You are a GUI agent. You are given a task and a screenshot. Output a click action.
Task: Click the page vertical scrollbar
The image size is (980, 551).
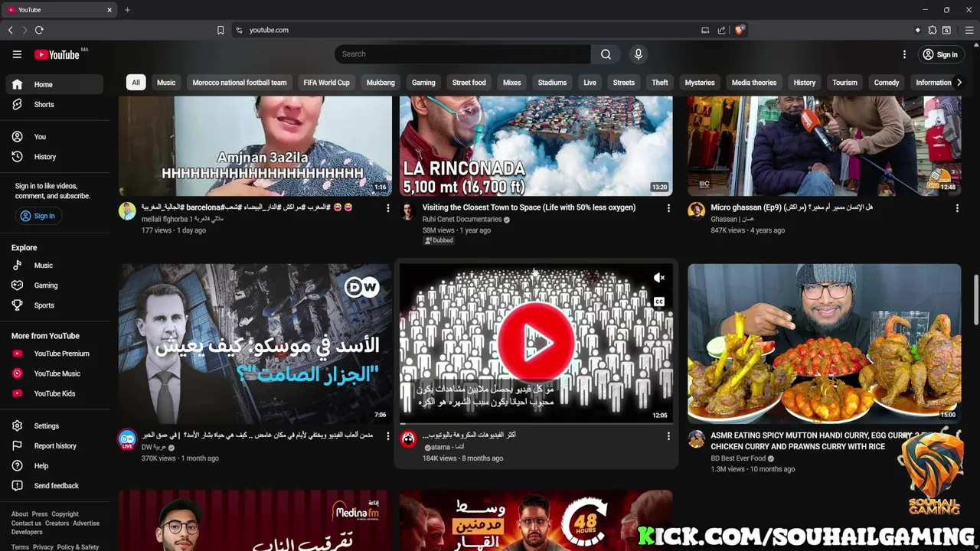tap(975, 298)
